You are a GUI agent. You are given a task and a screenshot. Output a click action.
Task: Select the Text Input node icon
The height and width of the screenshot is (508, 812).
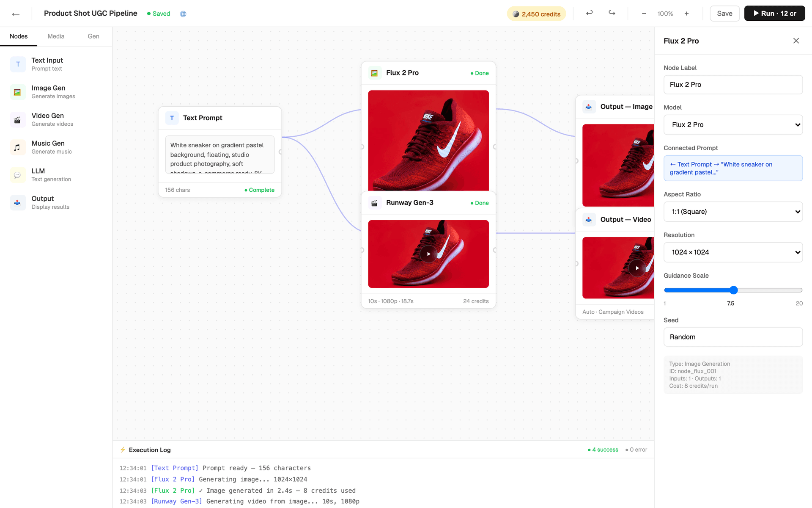18,64
